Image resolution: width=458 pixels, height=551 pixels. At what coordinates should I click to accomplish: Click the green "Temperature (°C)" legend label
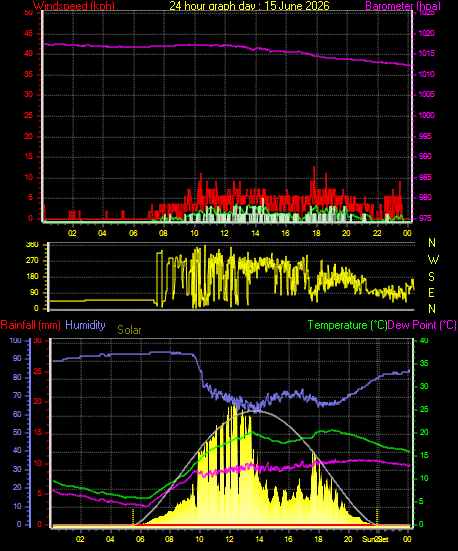(347, 325)
